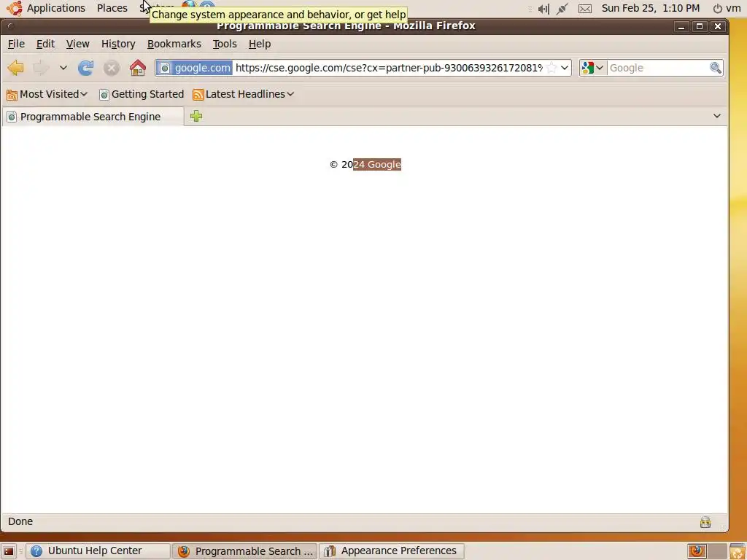Open the View menu
The height and width of the screenshot is (560, 747).
77,44
